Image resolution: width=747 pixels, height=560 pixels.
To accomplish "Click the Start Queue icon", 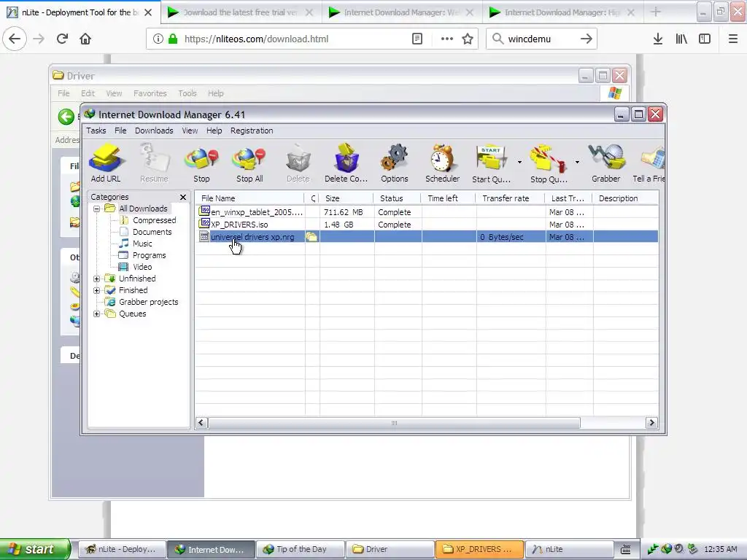I will pyautogui.click(x=491, y=163).
